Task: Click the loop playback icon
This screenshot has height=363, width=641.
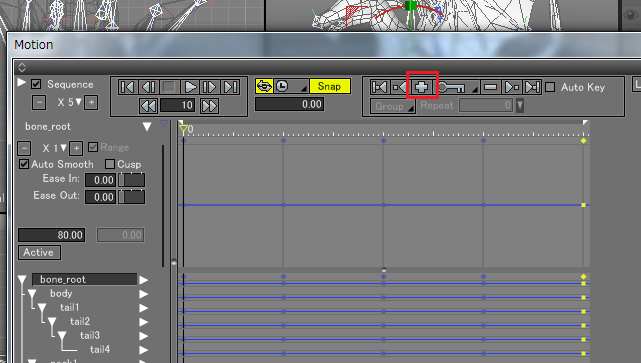Action: coord(264,86)
